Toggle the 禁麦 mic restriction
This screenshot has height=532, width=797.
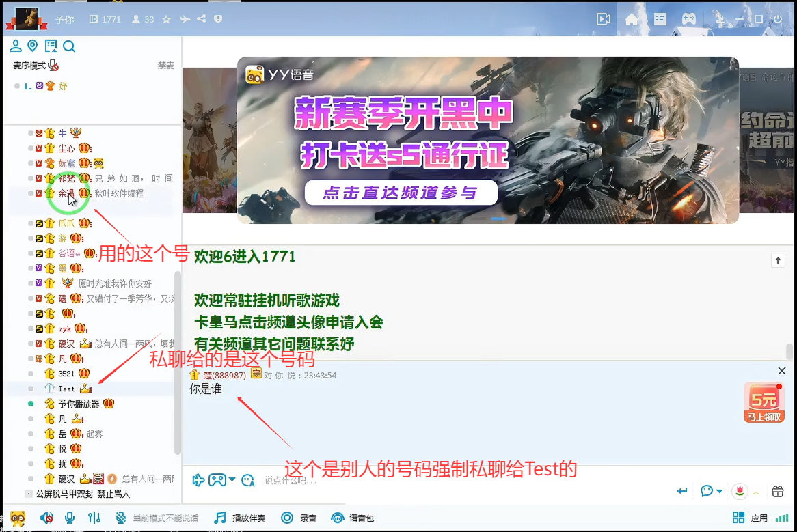pyautogui.click(x=165, y=66)
